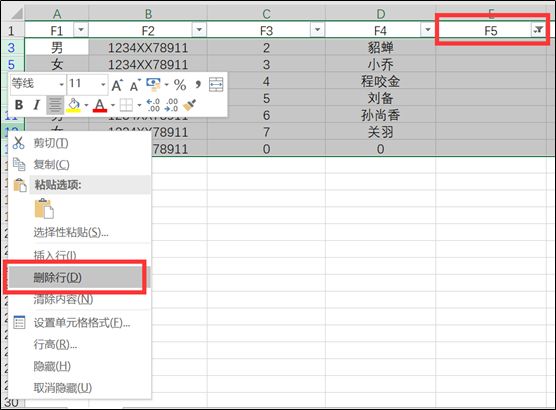Open the F2 column filter dropdown
The image size is (556, 410).
pos(199,29)
